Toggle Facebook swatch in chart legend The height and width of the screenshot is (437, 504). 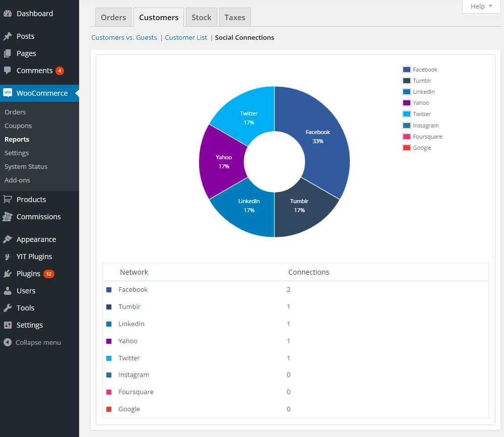click(407, 70)
